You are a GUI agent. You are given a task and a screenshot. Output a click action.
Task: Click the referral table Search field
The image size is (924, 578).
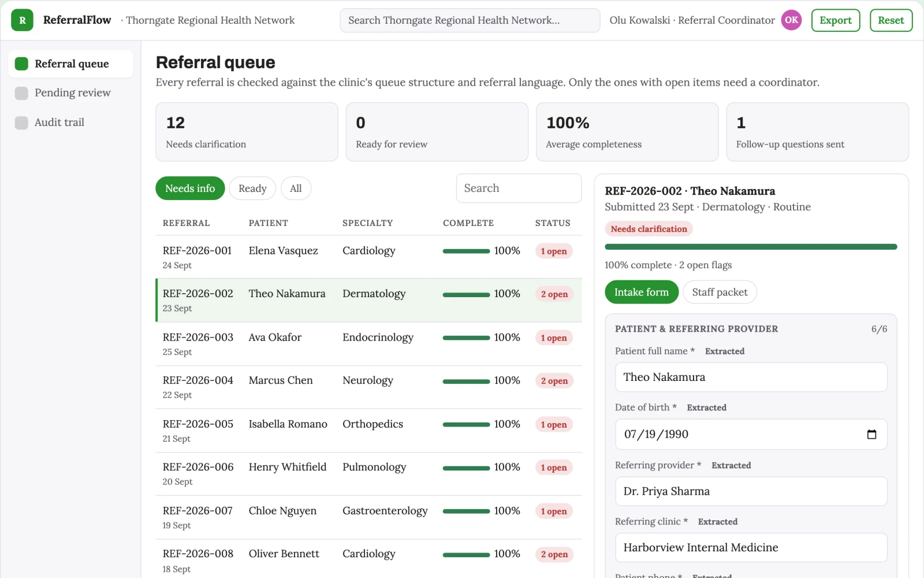(519, 188)
